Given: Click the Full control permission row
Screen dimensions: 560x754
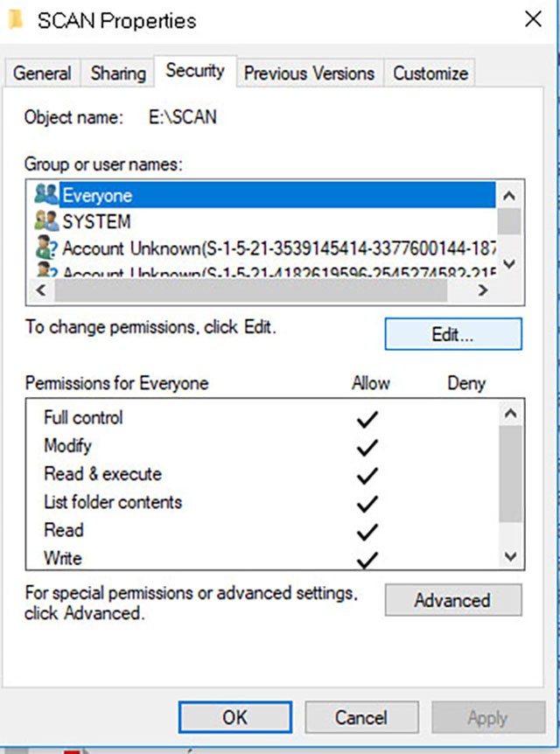Looking at the screenshot, I should click(262, 417).
